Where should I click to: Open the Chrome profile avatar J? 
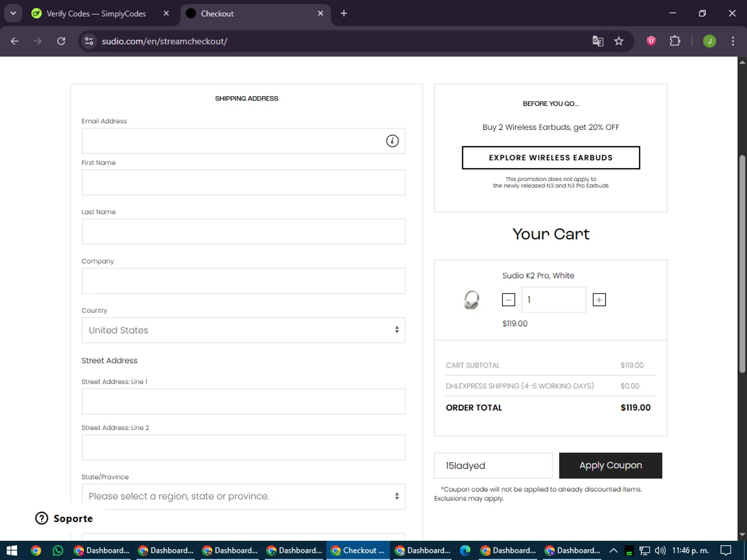pos(710,41)
